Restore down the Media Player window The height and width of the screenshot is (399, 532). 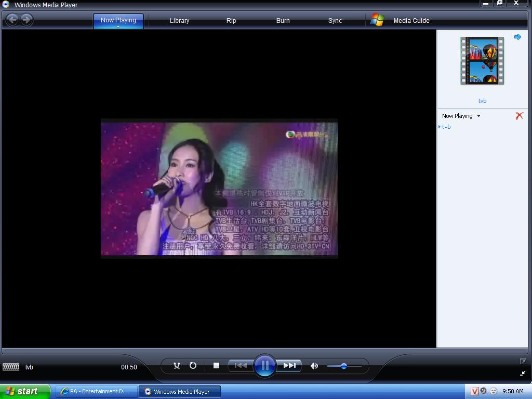click(x=499, y=3)
